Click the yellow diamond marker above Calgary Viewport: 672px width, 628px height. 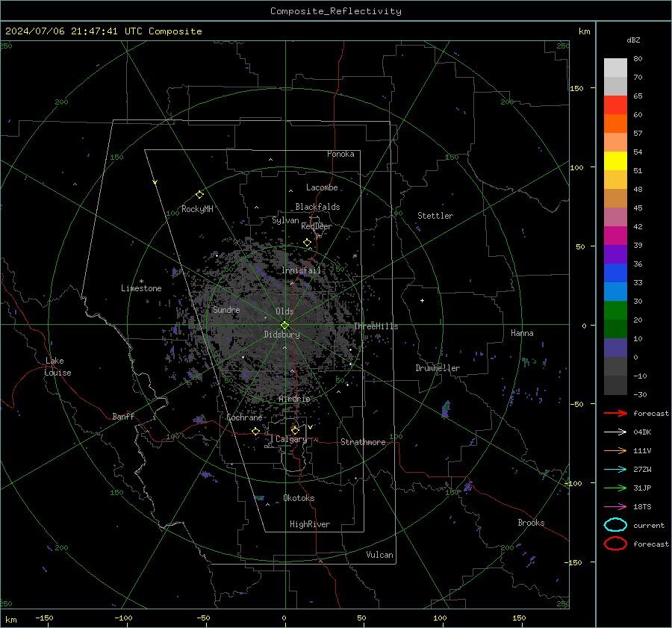coord(295,430)
